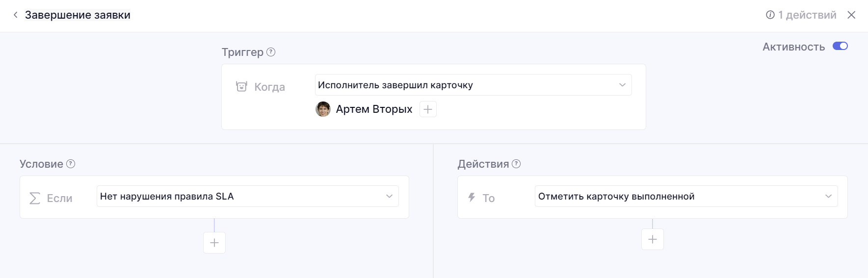Image resolution: width=868 pixels, height=278 pixels.
Task: Click the trigger icon beside Когда
Action: 241,87
